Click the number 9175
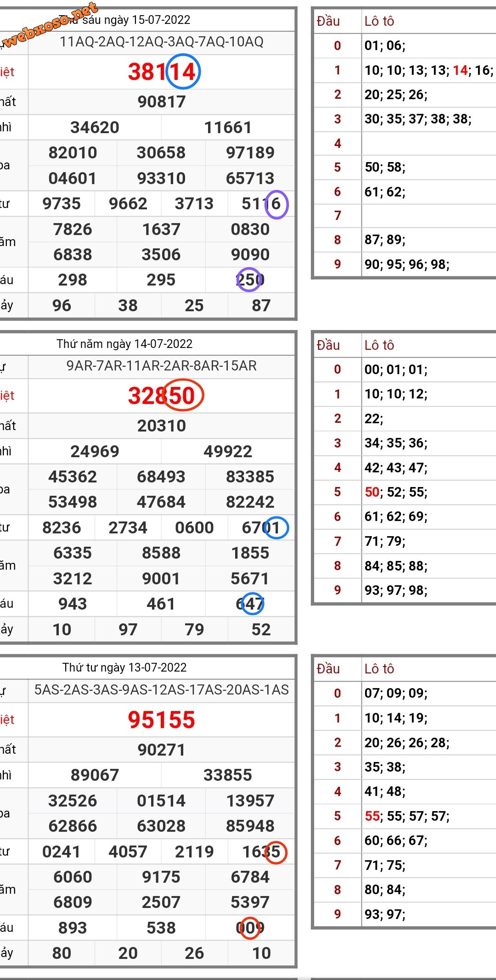 pos(161,877)
